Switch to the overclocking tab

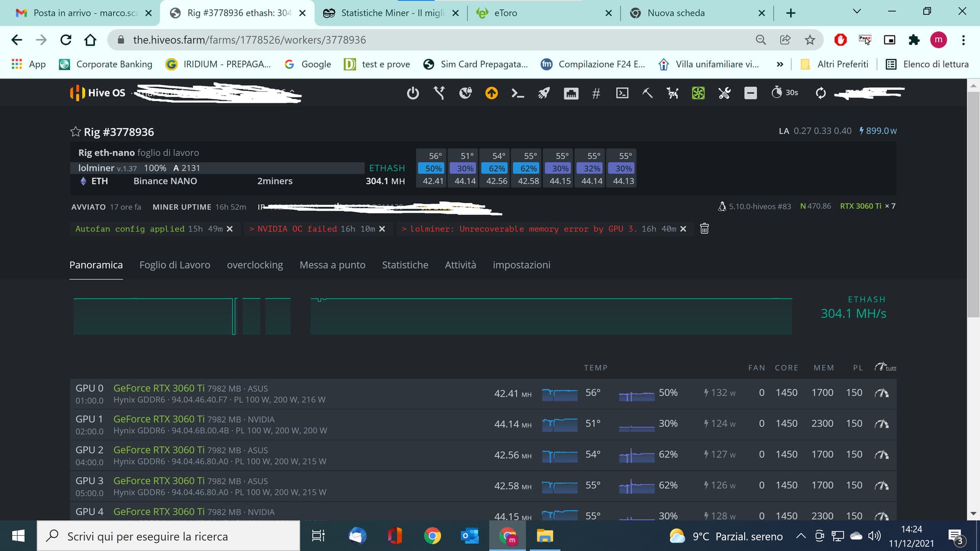click(255, 265)
